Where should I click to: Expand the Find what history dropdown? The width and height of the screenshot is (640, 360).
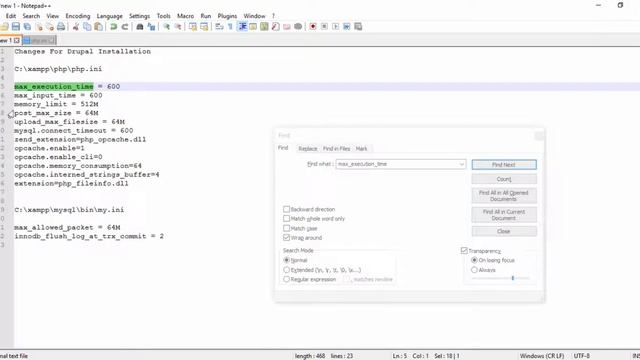point(461,164)
